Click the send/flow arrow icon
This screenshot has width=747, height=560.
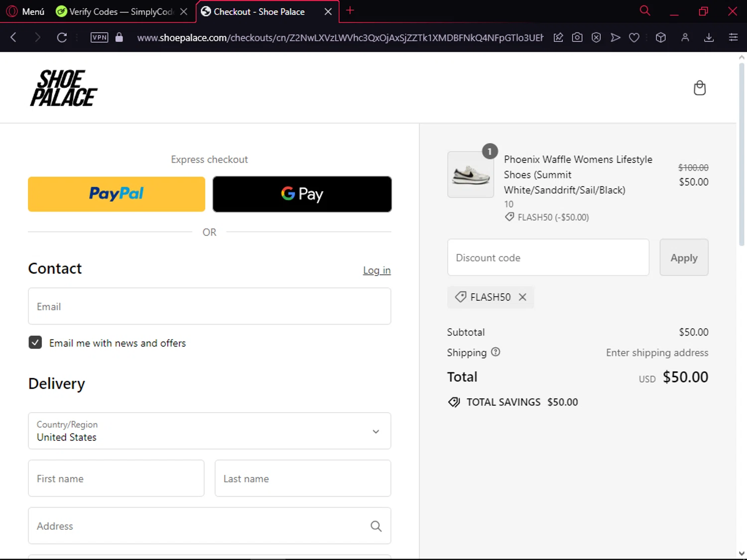[616, 37]
